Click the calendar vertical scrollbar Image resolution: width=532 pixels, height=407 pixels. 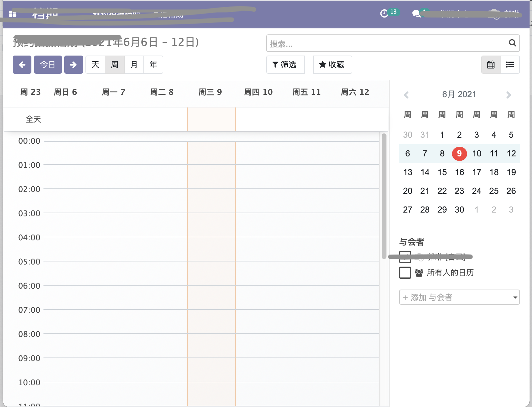pyautogui.click(x=384, y=196)
